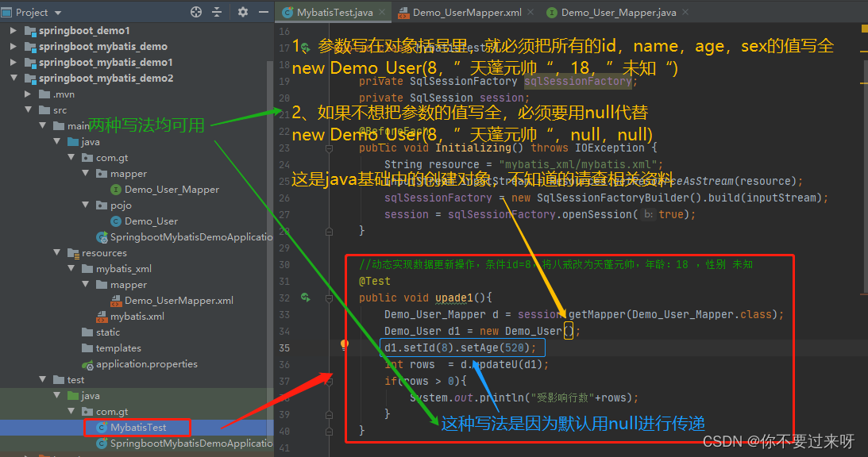Expand springboot_mybatis_demo1 project node
The height and width of the screenshot is (457, 868).
pyautogui.click(x=14, y=62)
